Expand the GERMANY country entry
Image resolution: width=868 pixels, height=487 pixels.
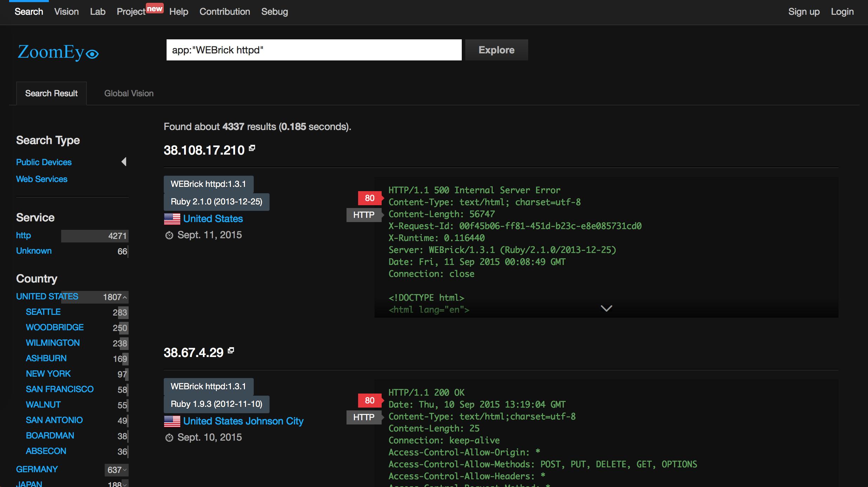click(x=124, y=470)
